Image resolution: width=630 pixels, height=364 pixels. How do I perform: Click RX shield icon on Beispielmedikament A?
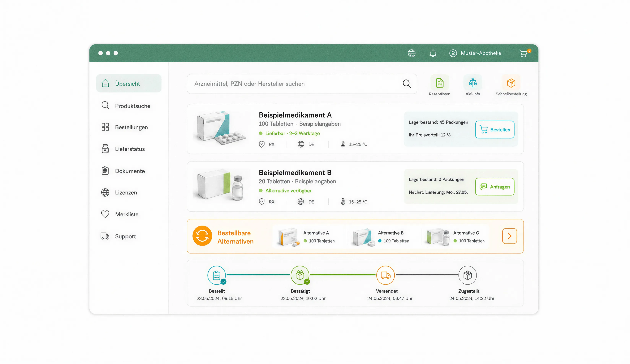point(261,144)
